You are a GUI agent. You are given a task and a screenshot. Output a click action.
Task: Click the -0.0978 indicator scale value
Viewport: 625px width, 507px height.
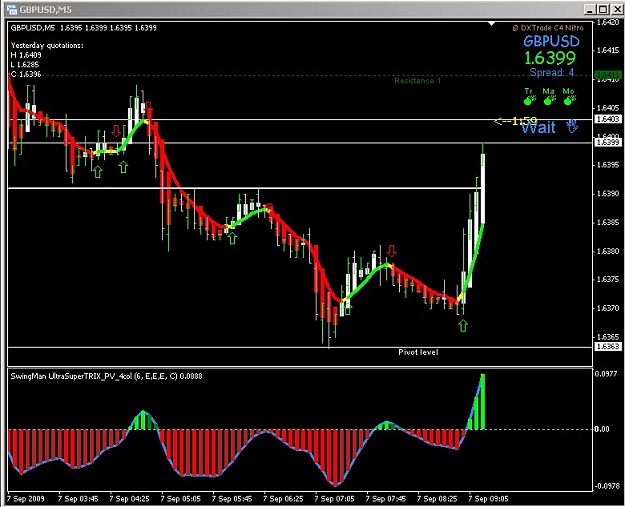click(x=607, y=486)
